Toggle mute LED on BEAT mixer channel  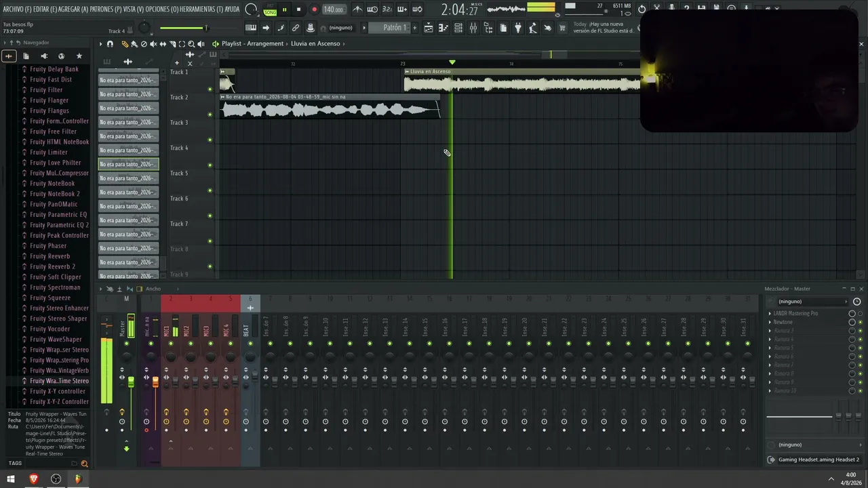click(x=250, y=344)
